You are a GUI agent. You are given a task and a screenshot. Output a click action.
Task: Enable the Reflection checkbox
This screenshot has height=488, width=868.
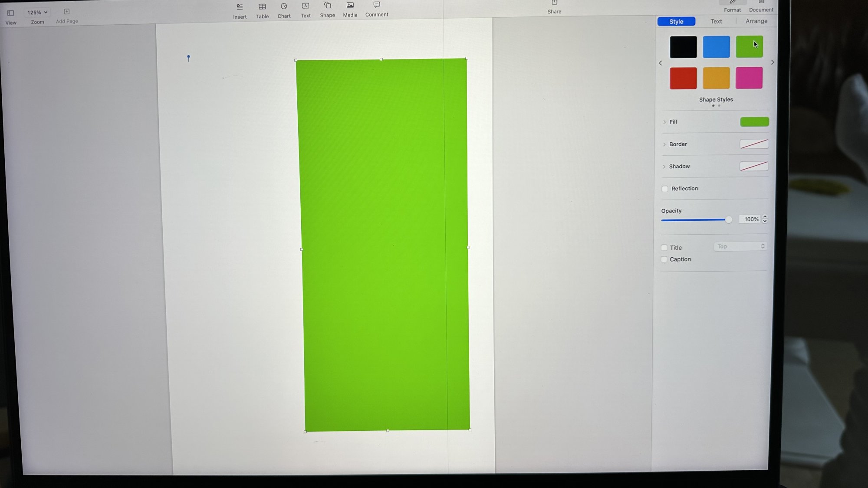[665, 189]
